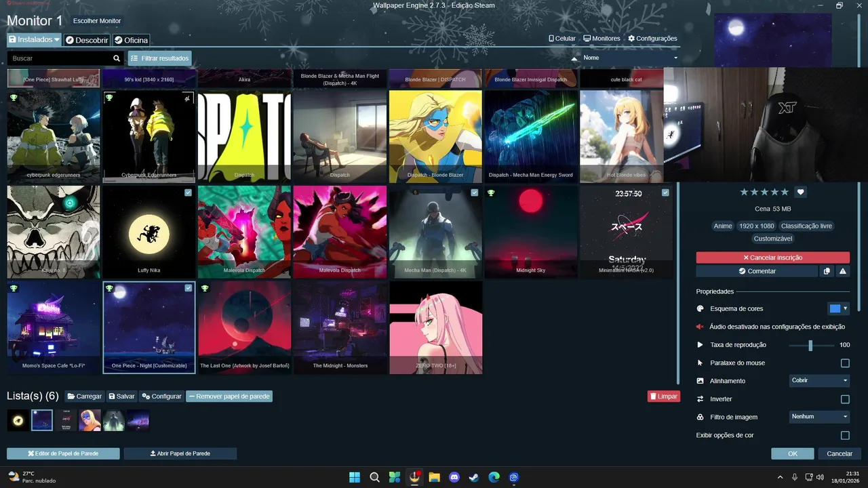Click Abrir Papel de Parede button
Viewport: 868px width, 488px height.
[180, 453]
